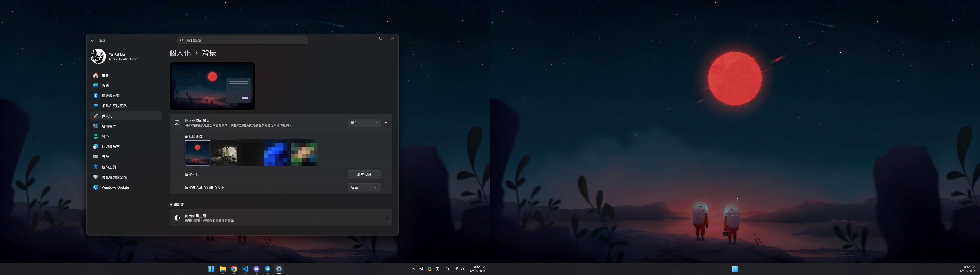This screenshot has width=980, height=275.
Task: Open Telegram from the taskbar
Action: 267,269
